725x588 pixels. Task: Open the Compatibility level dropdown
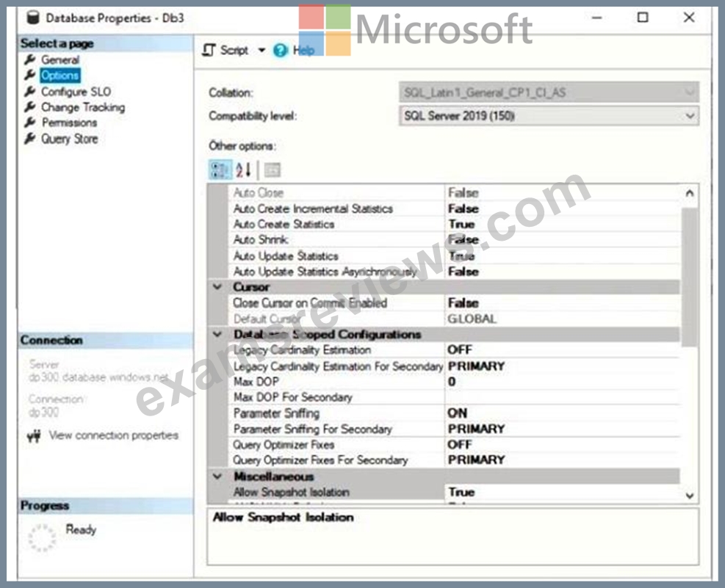[549, 115]
